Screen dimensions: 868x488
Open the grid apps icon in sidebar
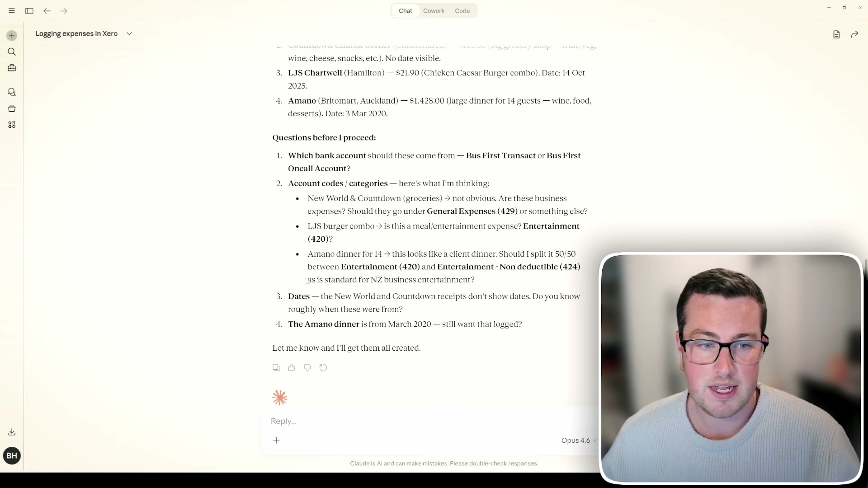(12, 125)
